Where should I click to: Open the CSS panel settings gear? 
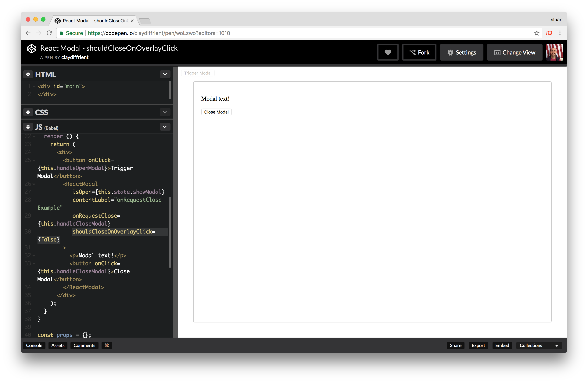(28, 112)
